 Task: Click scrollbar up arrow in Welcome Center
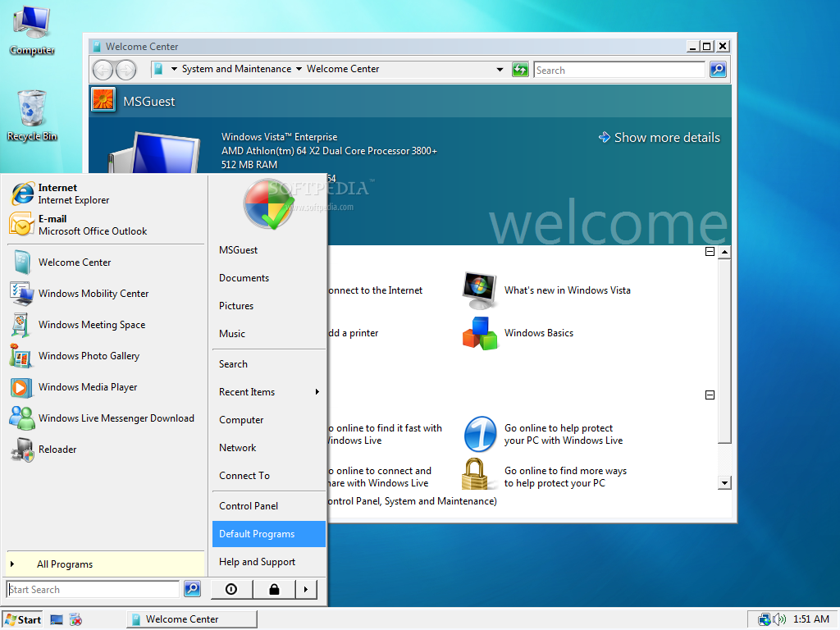point(724,252)
